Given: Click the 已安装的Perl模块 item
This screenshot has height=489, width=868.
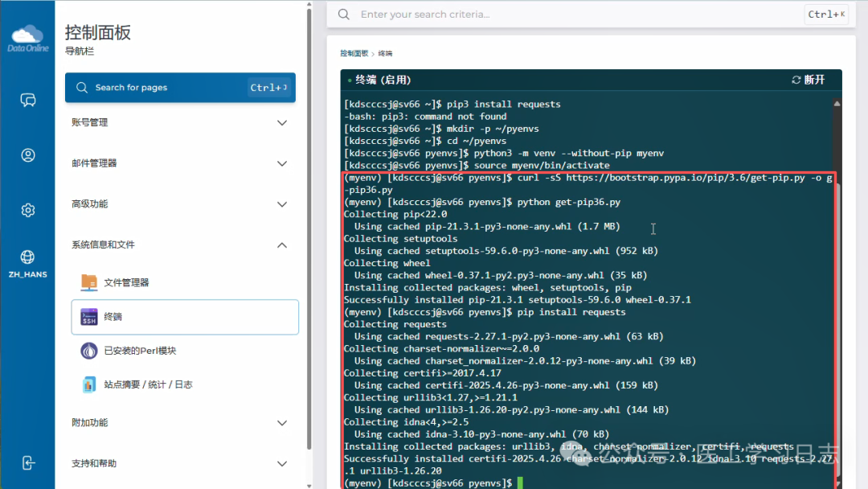Looking at the screenshot, I should 140,351.
